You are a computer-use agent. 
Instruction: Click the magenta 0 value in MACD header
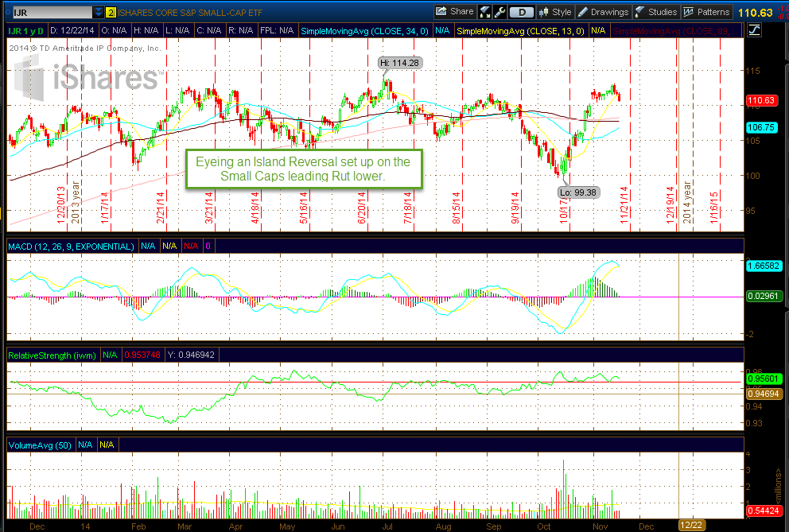208,246
